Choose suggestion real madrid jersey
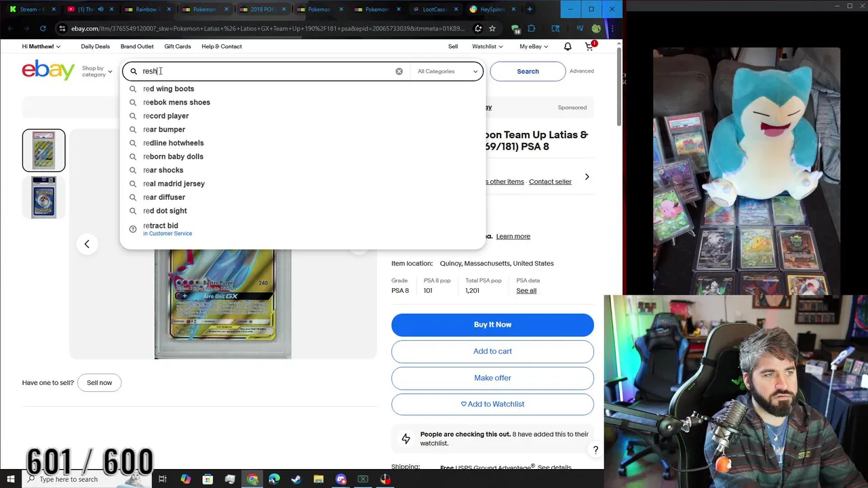 click(x=303, y=184)
